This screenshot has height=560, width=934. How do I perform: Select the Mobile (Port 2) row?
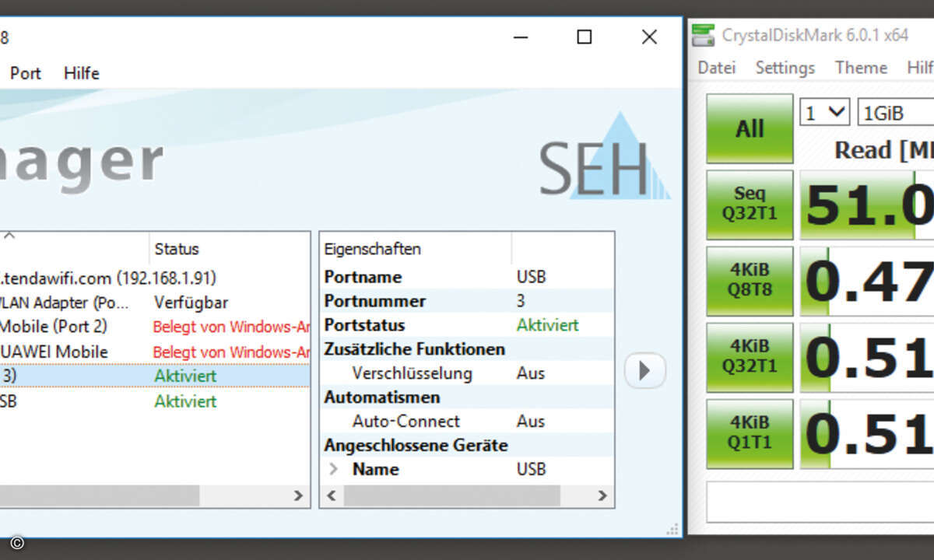pos(154,327)
